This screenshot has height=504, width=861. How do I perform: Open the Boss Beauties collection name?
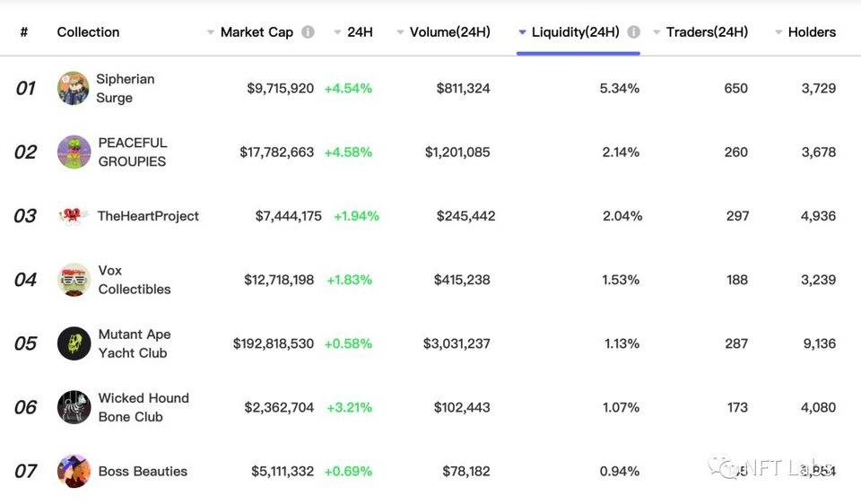click(143, 471)
